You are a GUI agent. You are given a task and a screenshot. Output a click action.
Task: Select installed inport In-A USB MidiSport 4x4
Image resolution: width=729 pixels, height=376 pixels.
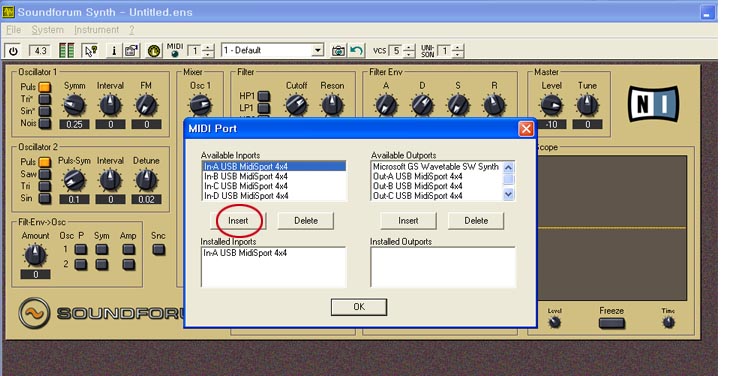274,253
